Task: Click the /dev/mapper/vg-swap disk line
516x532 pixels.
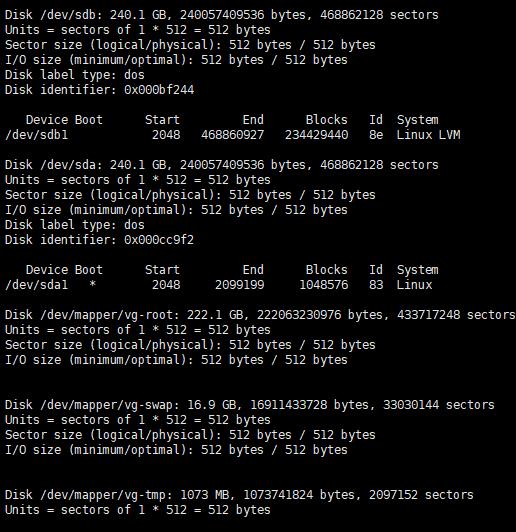Action: coord(250,405)
